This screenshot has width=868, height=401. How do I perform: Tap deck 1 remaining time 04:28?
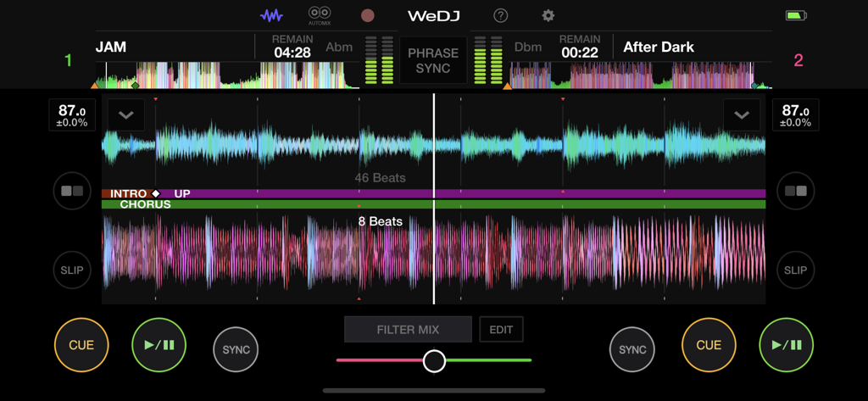tap(292, 53)
